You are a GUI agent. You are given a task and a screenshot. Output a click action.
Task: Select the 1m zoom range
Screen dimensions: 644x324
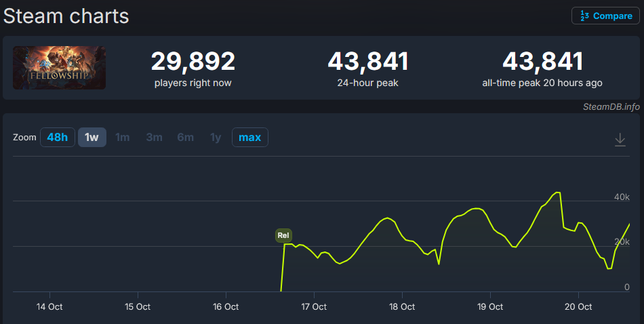point(123,137)
